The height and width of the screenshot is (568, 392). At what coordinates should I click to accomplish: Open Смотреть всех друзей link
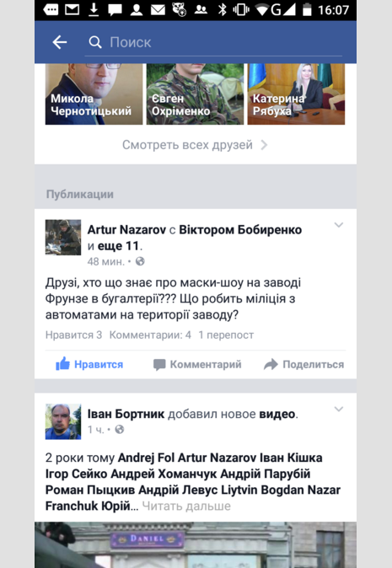[x=187, y=145]
